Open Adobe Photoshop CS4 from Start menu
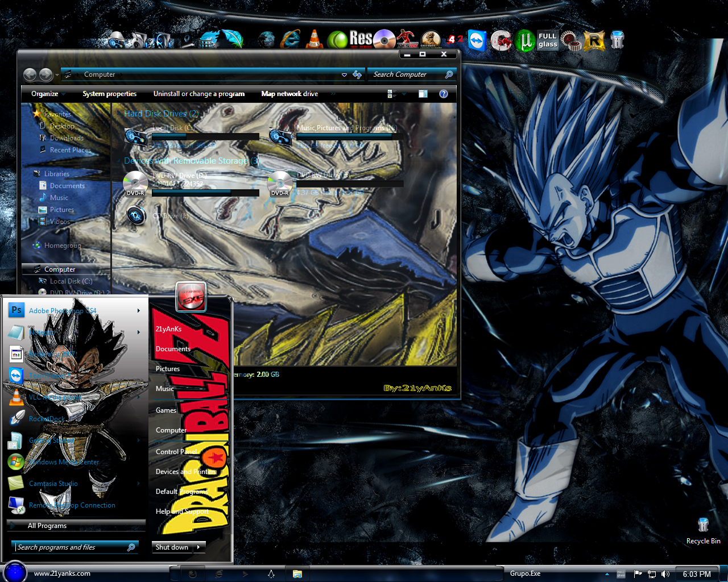The height and width of the screenshot is (582, 728). [x=74, y=310]
